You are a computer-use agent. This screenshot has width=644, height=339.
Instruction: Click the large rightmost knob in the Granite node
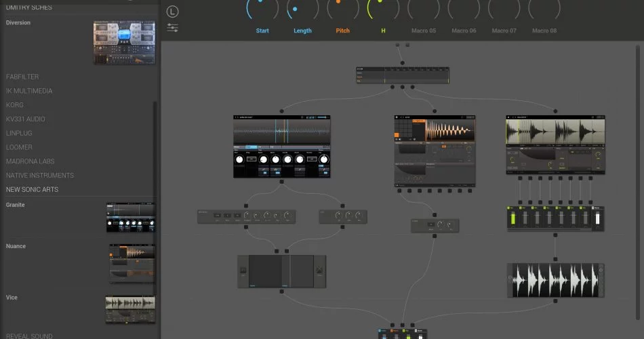click(x=324, y=159)
